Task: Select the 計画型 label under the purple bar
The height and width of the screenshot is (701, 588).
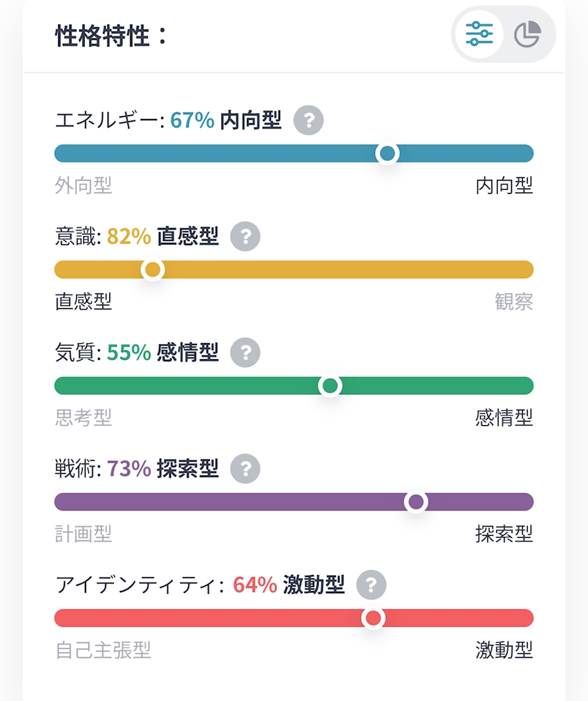Action: [x=83, y=534]
